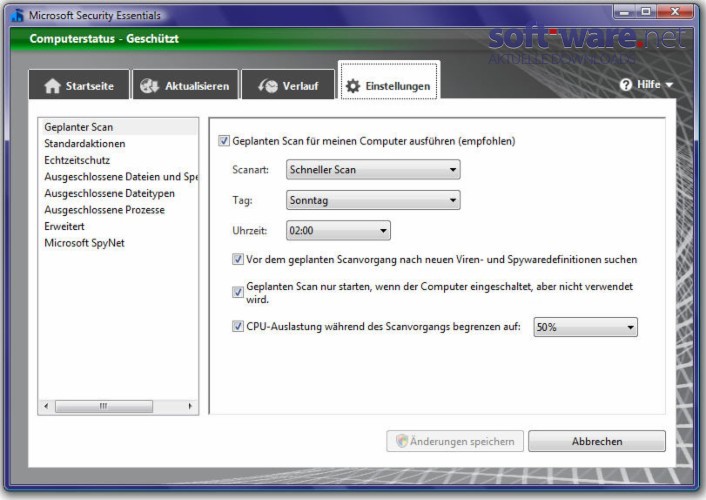Click the Änderungen speichern button
This screenshot has width=706, height=500.
coord(455,441)
